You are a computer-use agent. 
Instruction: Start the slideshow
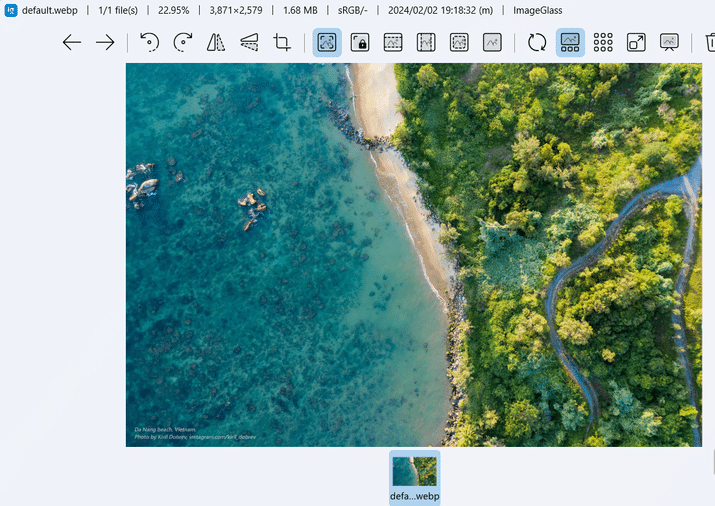[x=669, y=42]
